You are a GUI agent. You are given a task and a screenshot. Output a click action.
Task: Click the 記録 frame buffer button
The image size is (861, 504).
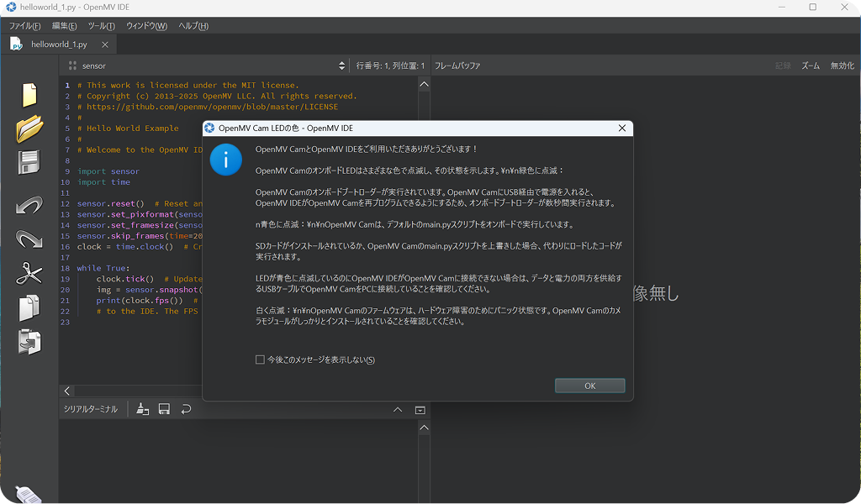(783, 66)
